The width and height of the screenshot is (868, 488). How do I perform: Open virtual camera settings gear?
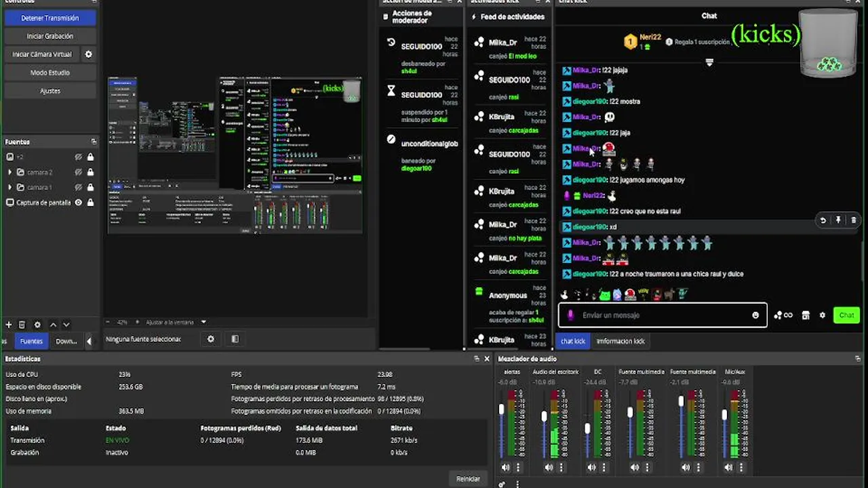coord(88,54)
